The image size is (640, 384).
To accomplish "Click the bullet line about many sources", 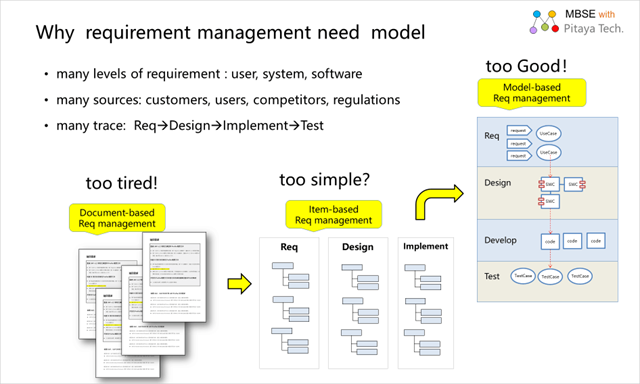I will (x=228, y=100).
